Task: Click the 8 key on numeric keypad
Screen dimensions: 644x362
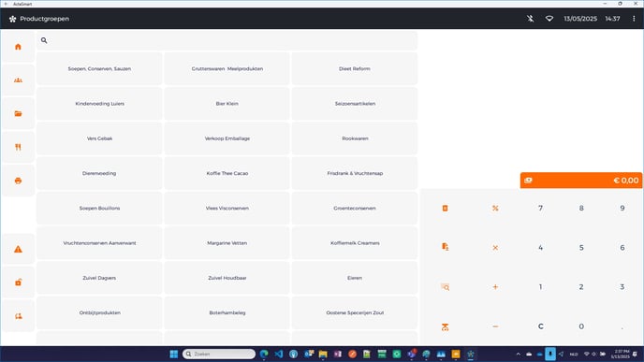Action: click(581, 208)
